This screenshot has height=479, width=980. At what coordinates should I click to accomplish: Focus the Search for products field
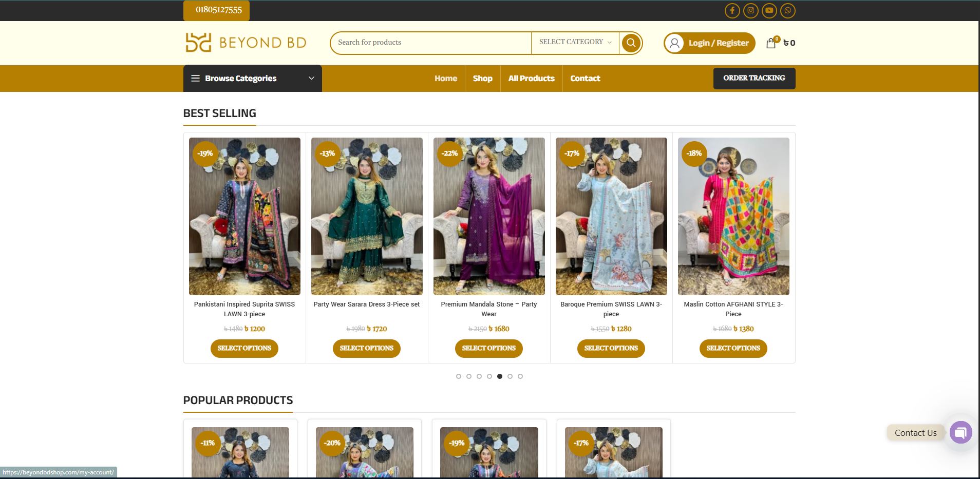[431, 43]
